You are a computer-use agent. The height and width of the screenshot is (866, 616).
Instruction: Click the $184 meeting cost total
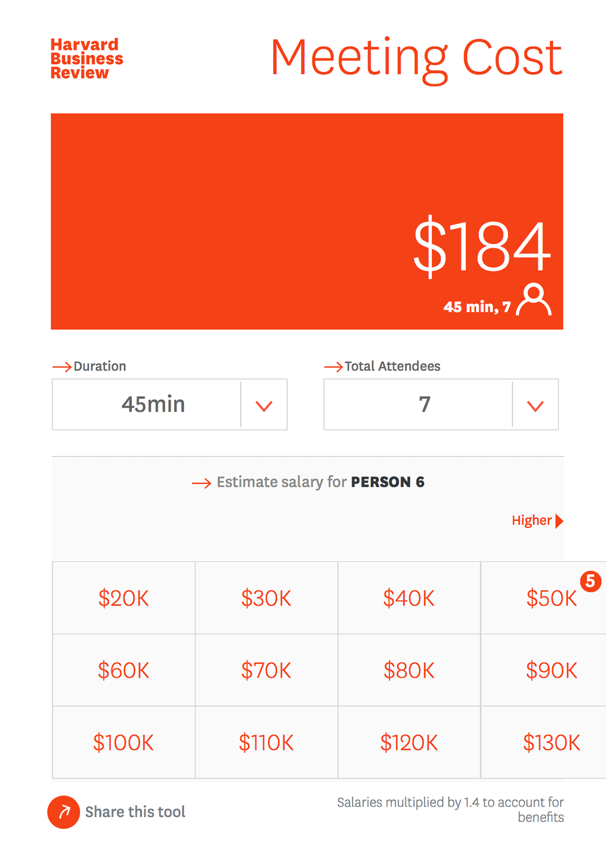click(482, 246)
